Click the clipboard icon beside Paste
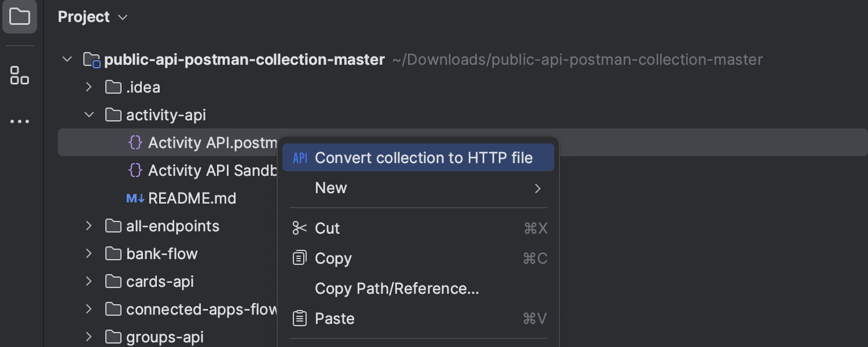 pyautogui.click(x=299, y=319)
